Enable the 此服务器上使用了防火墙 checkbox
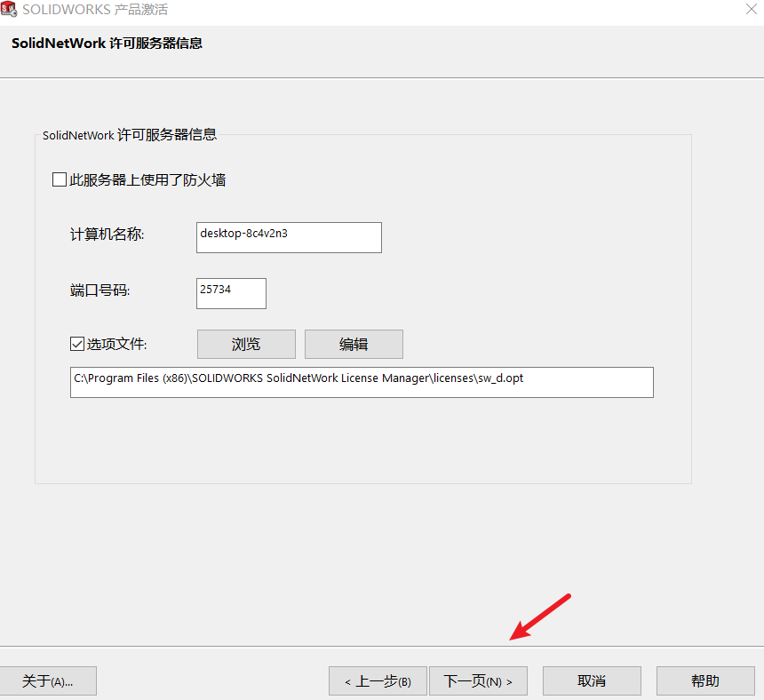The height and width of the screenshot is (700, 764). click(60, 179)
